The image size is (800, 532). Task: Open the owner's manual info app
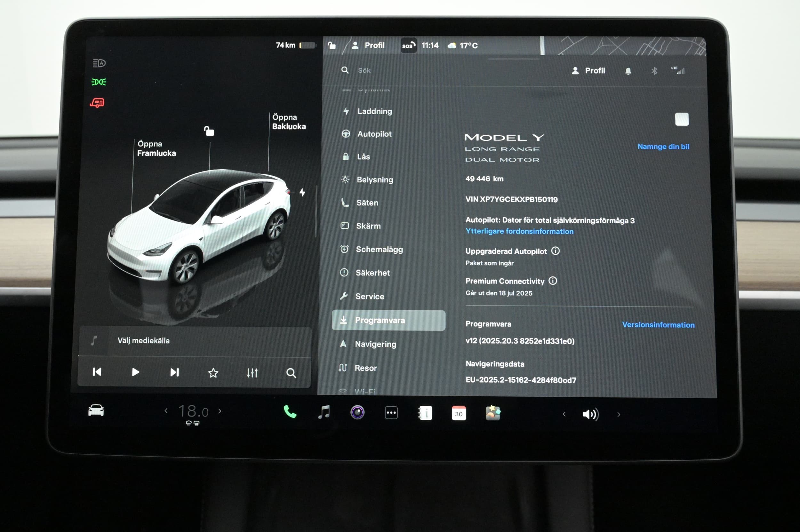coord(425,413)
